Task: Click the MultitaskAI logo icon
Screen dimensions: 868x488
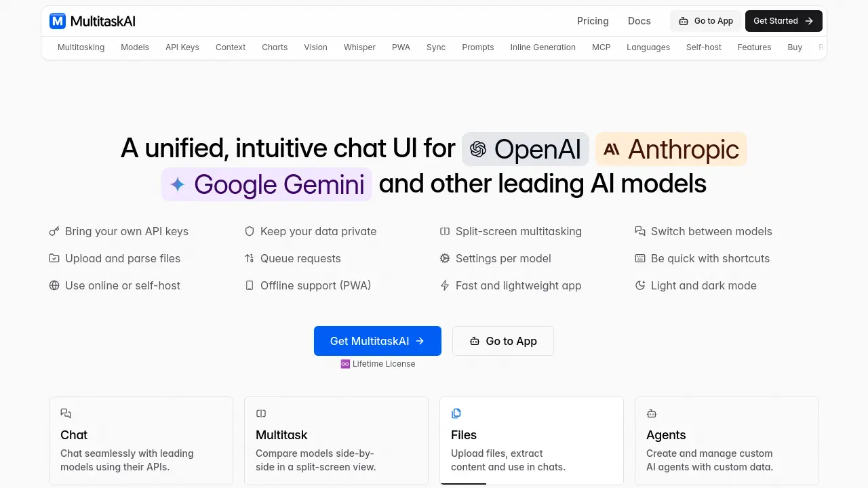Action: tap(58, 21)
